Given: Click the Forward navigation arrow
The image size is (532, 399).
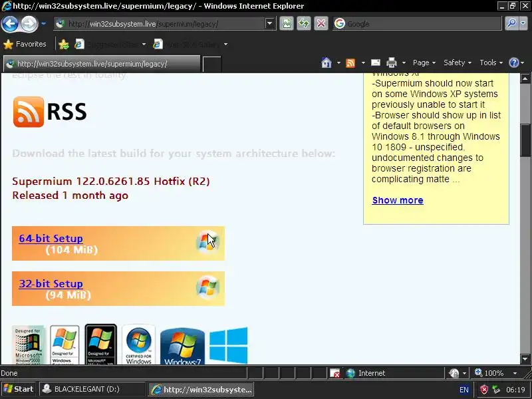Looking at the screenshot, I should pyautogui.click(x=29, y=24).
